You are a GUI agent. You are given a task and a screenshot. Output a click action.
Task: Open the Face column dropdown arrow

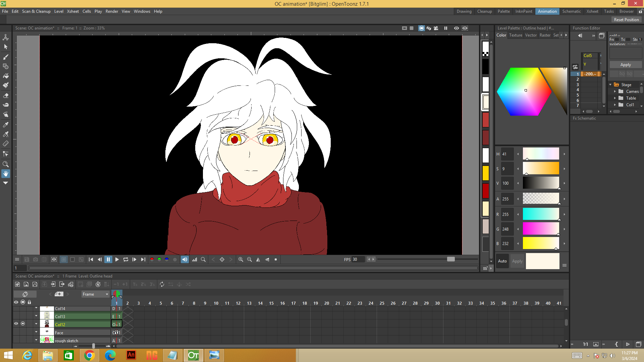pos(36,332)
